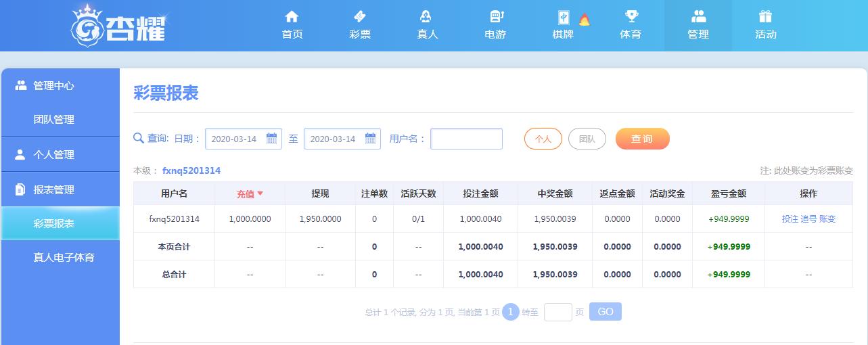Image resolution: width=868 pixels, height=345 pixels.
Task: Sort table by 充值 column
Action: (x=250, y=194)
